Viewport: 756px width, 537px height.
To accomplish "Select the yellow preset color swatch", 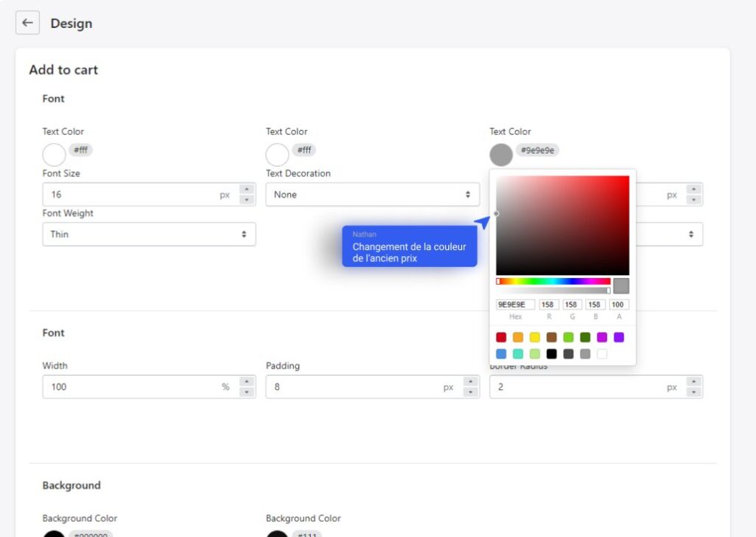I will 535,337.
